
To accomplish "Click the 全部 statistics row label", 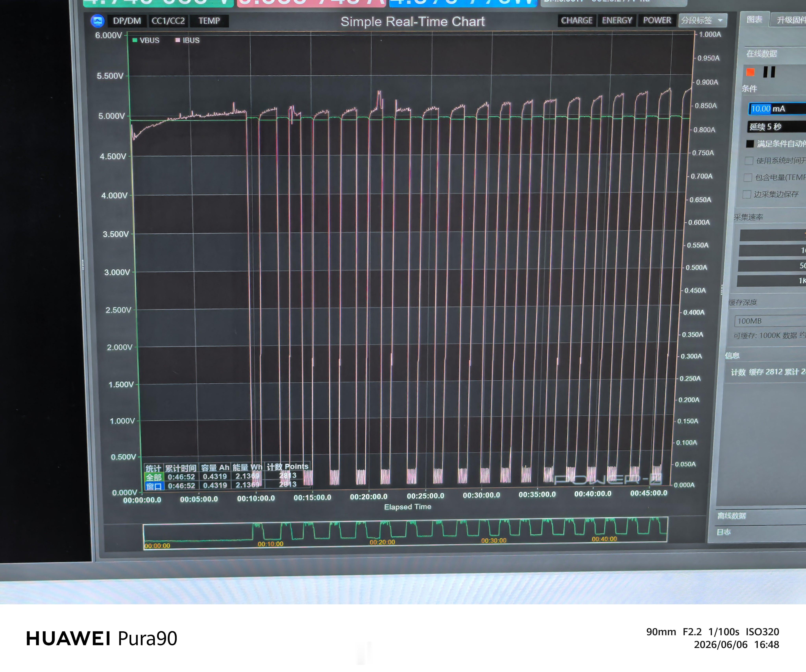I will click(153, 477).
